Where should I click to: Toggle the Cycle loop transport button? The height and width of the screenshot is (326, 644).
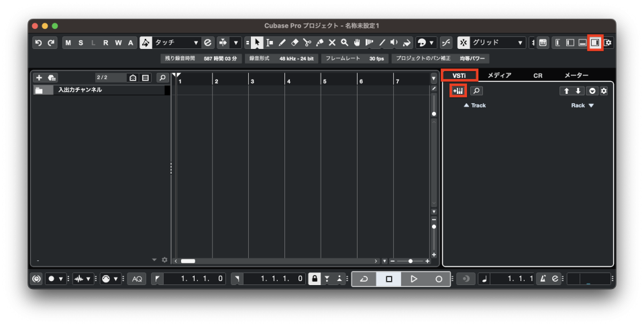(x=364, y=279)
